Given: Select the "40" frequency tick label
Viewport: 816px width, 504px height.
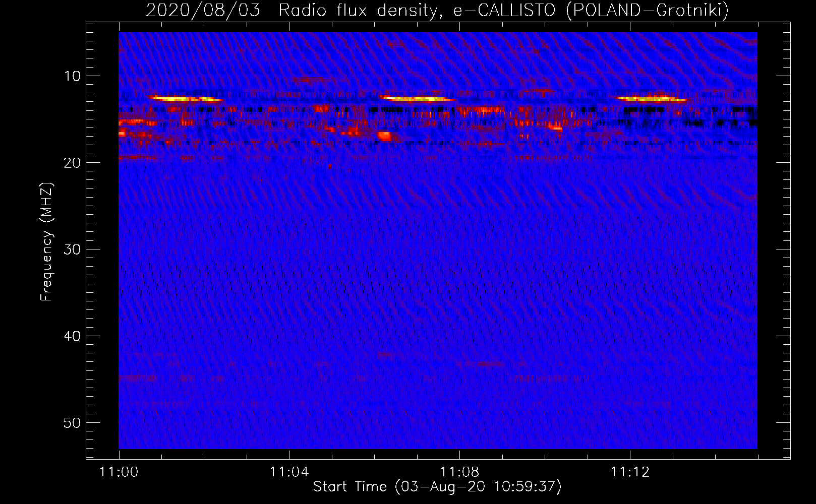Looking at the screenshot, I should pyautogui.click(x=73, y=336).
